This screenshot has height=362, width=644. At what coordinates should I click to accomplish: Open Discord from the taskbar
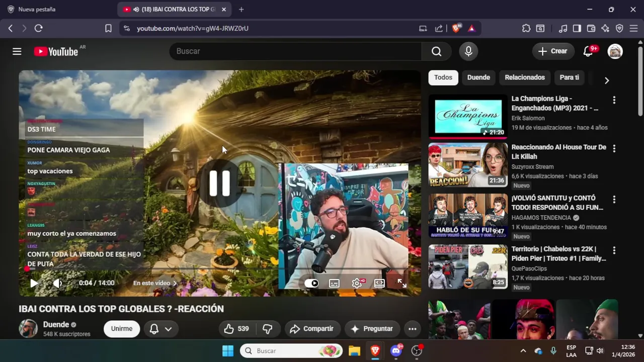click(396, 351)
